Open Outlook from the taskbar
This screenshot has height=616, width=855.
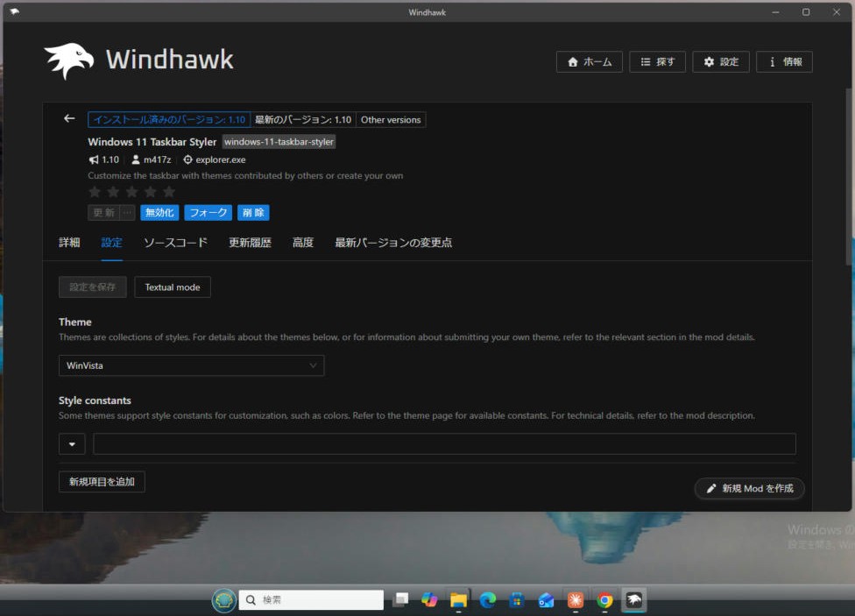546,600
